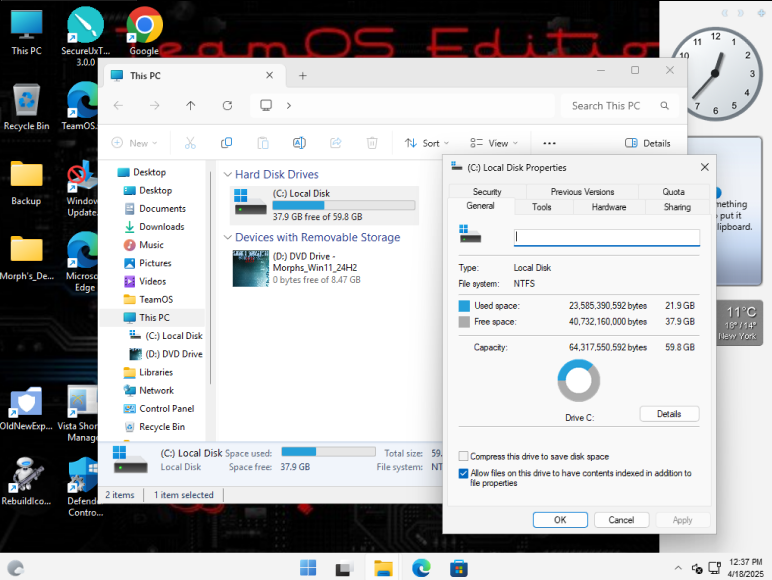Click the Forward navigation arrow
The image size is (772, 580).
[155, 105]
